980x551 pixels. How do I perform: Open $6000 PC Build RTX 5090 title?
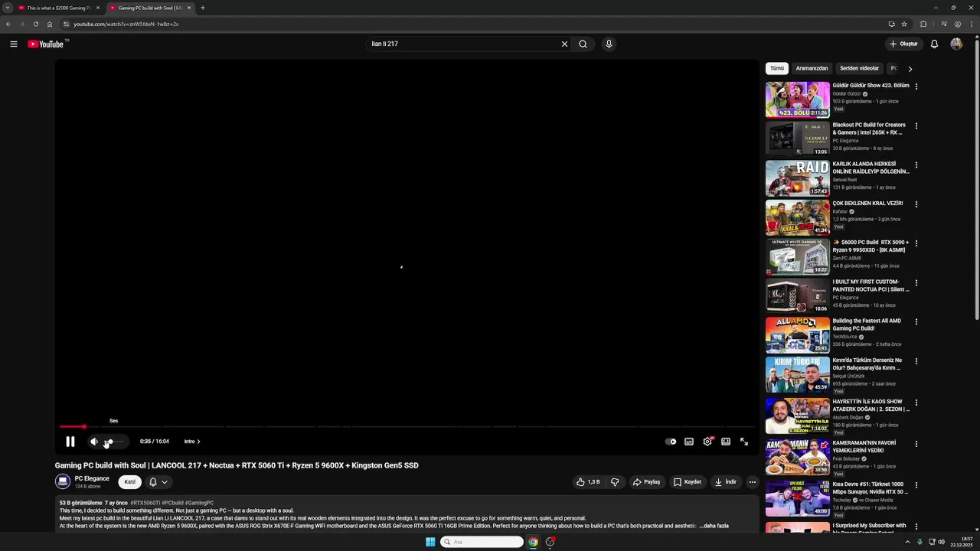coord(870,246)
